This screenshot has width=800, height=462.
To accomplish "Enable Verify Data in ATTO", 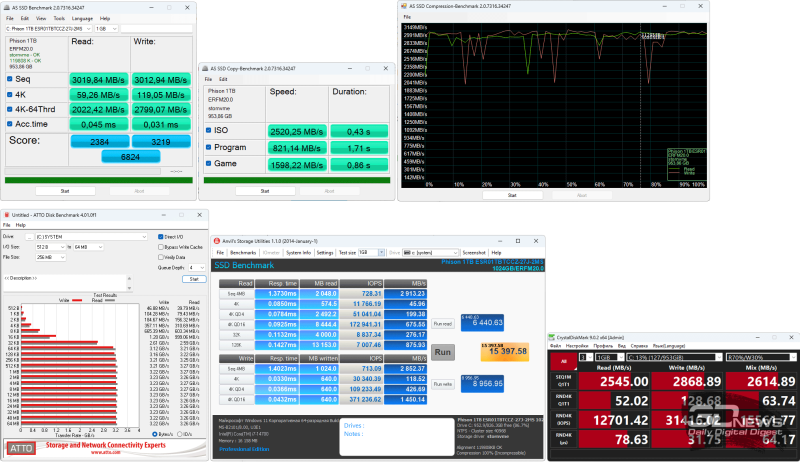I will [x=161, y=257].
